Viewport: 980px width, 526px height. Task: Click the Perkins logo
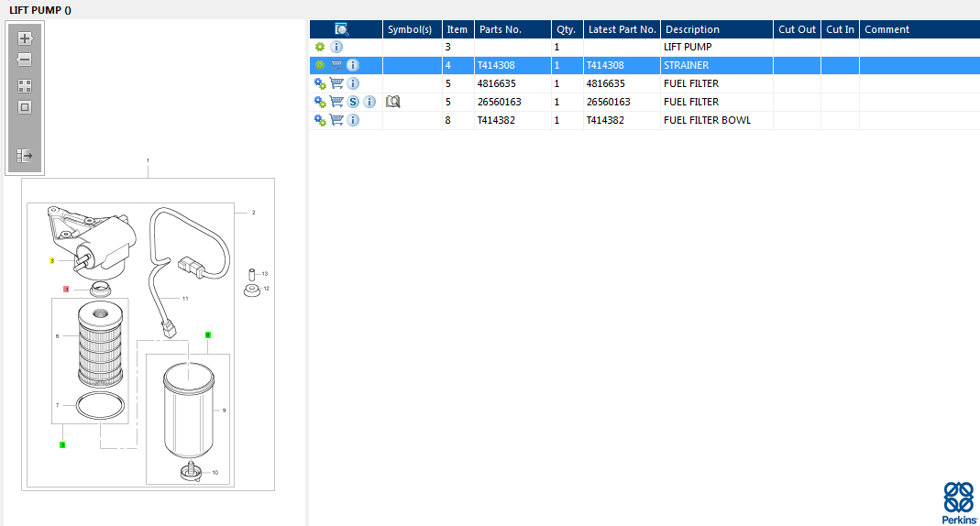coord(960,503)
